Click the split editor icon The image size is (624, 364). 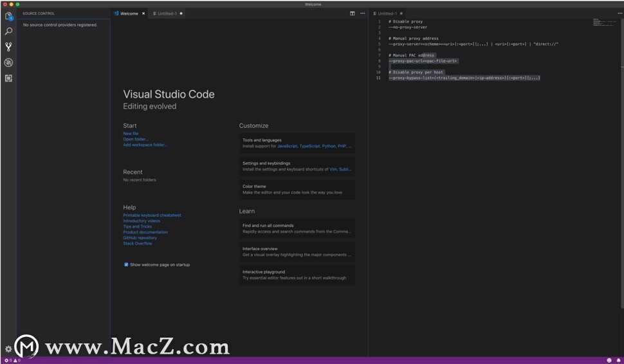pyautogui.click(x=352, y=14)
